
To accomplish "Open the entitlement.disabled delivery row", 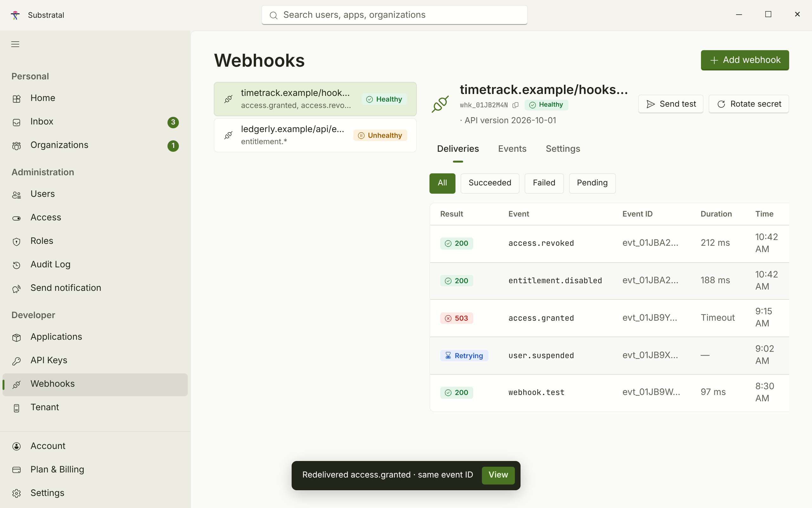I will tap(609, 281).
